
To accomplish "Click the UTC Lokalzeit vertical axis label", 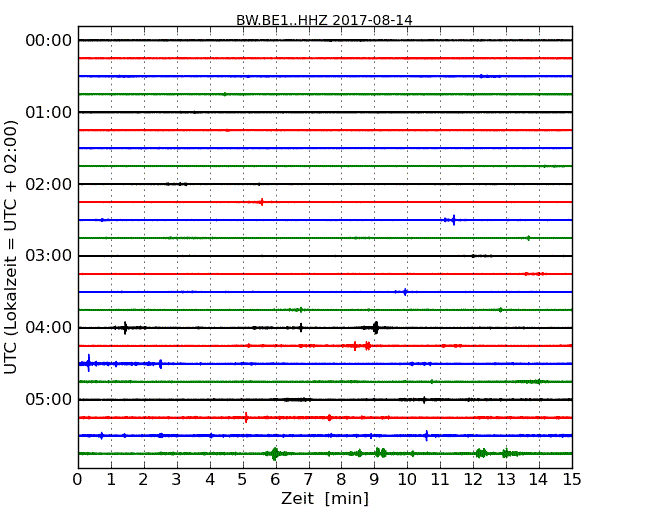I will tap(11, 247).
